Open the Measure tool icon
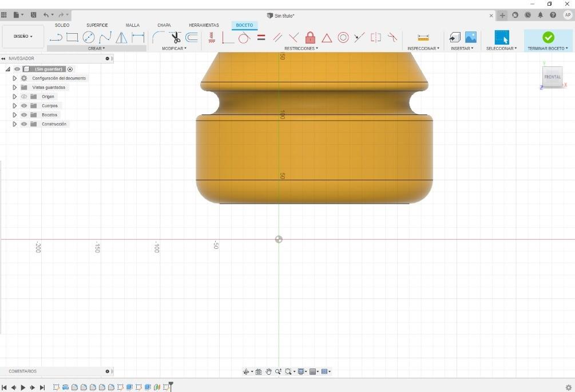This screenshot has height=392, width=575. pyautogui.click(x=423, y=37)
